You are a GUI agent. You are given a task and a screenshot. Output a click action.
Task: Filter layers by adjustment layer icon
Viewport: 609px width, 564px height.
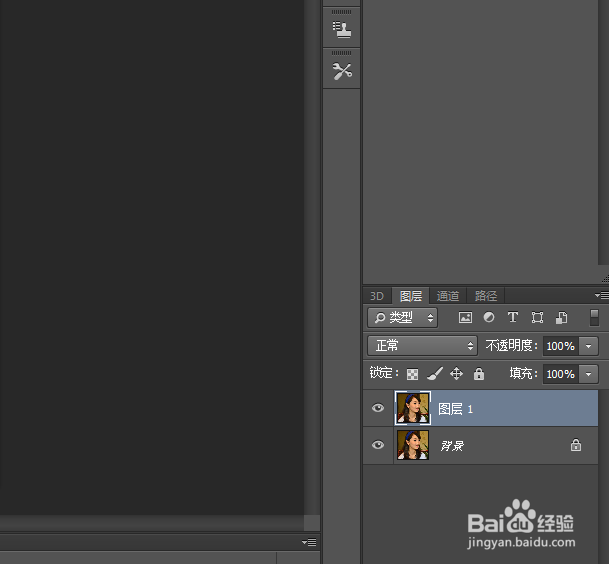(489, 317)
